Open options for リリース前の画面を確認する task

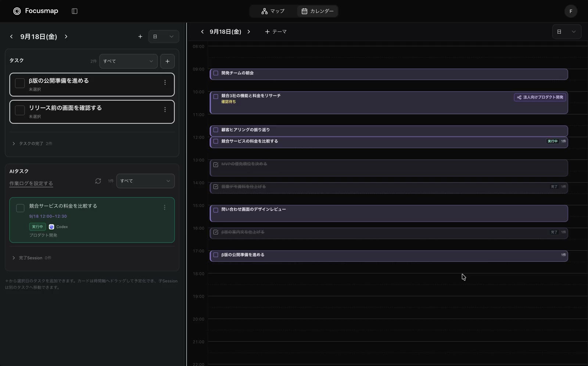[x=165, y=110]
